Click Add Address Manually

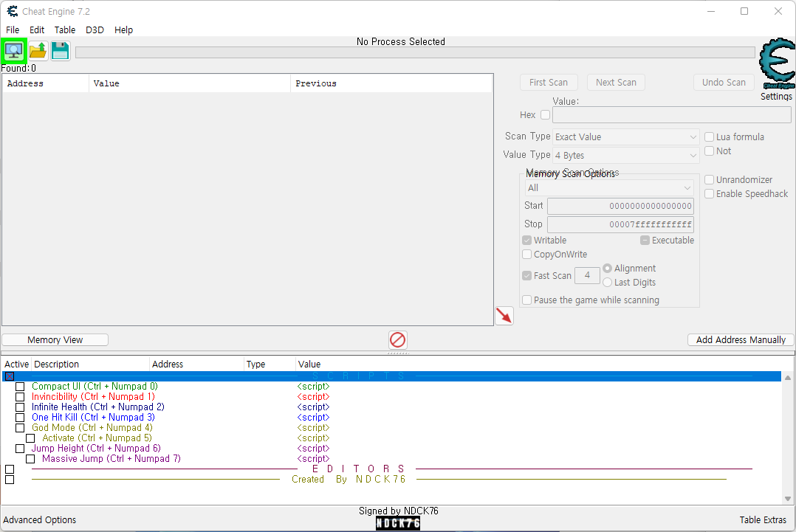pyautogui.click(x=741, y=340)
